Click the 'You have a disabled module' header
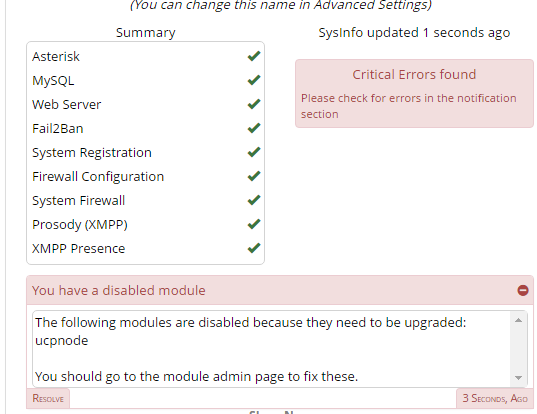Image resolution: width=537 pixels, height=414 pixels. pos(118,290)
